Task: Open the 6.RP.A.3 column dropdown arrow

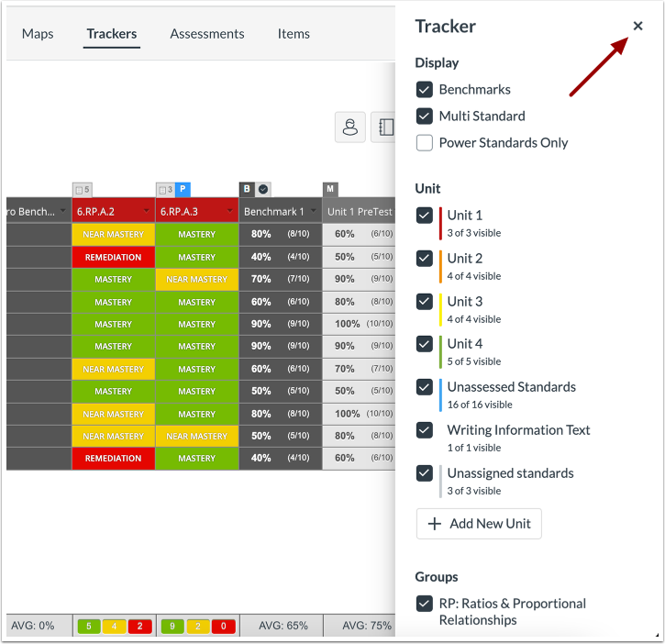Action: [230, 211]
